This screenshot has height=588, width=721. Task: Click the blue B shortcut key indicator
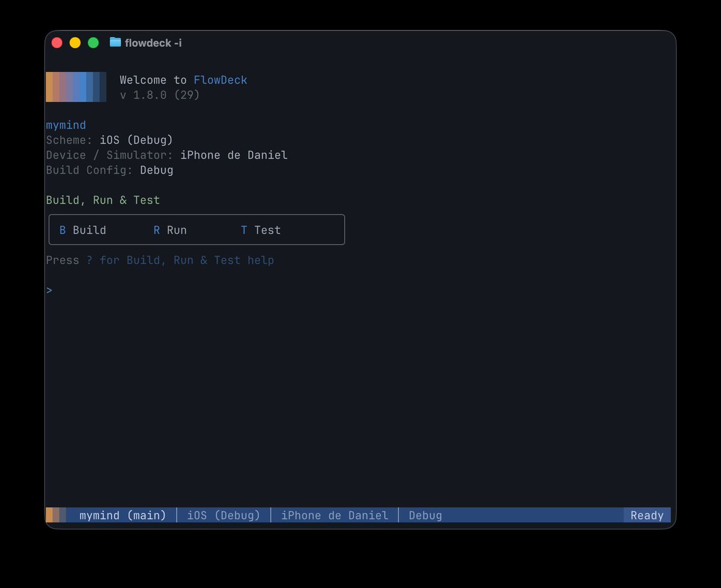click(62, 229)
